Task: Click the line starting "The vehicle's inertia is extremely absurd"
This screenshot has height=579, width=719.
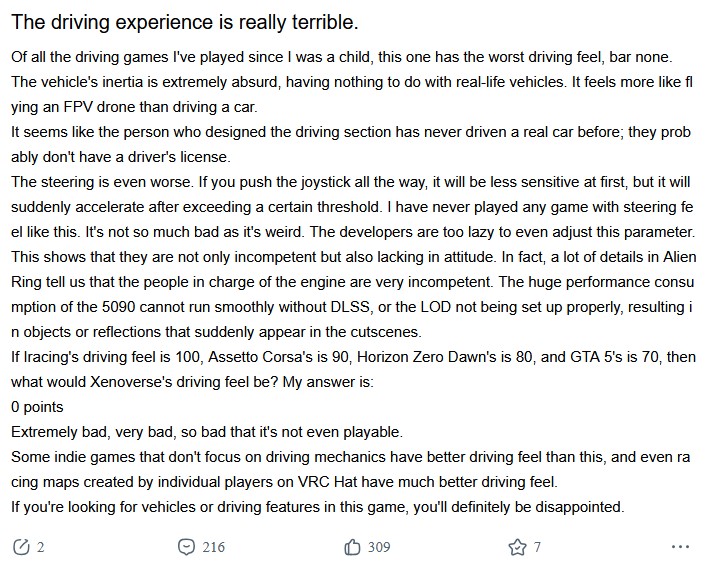Action: click(350, 82)
